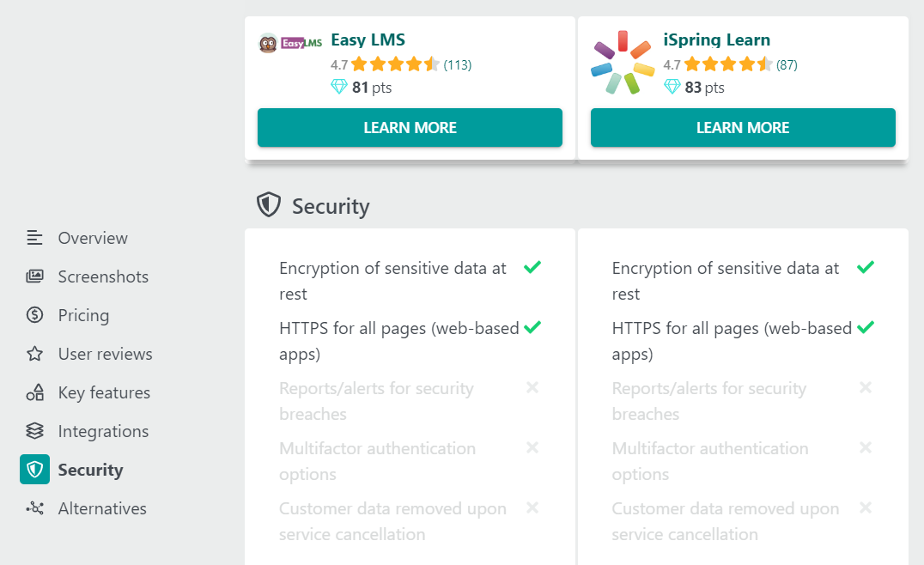
Task: Click the Alternatives nodes icon
Action: 34,507
